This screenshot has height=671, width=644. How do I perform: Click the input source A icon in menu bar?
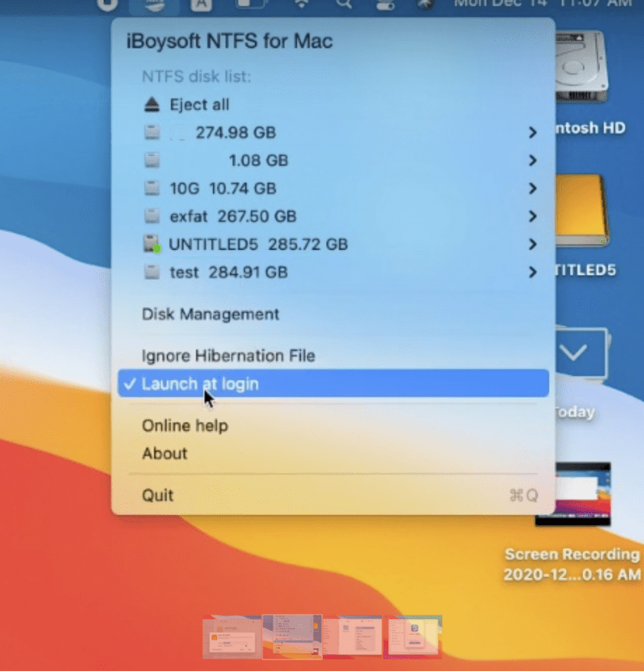[x=201, y=4]
